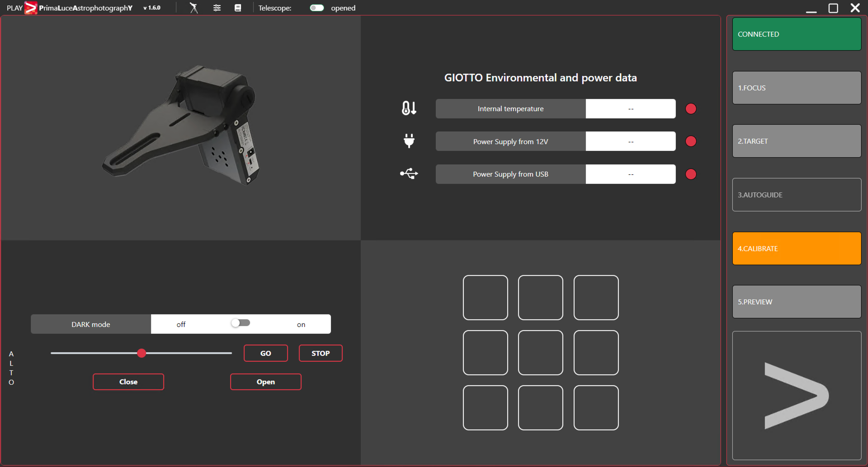This screenshot has width=868, height=467.
Task: Click the CONNECTED status button
Action: tap(797, 34)
